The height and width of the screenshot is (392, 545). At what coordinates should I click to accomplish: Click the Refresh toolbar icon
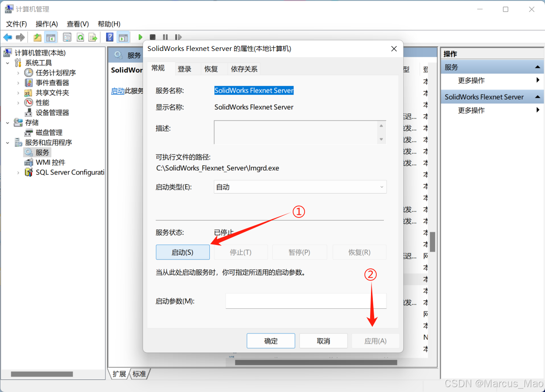80,37
